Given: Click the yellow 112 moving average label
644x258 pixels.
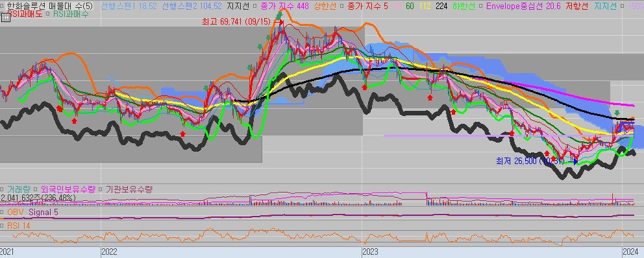Looking at the screenshot, I should [x=425, y=6].
